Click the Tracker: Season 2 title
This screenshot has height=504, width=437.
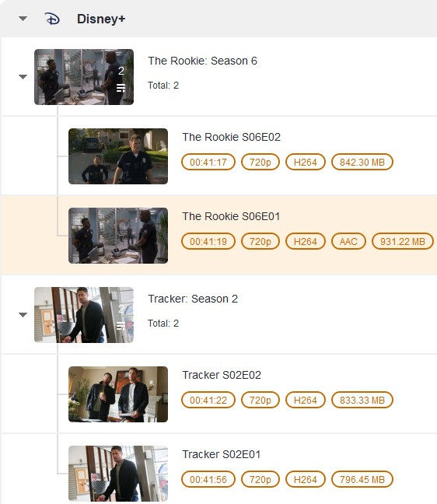point(193,299)
